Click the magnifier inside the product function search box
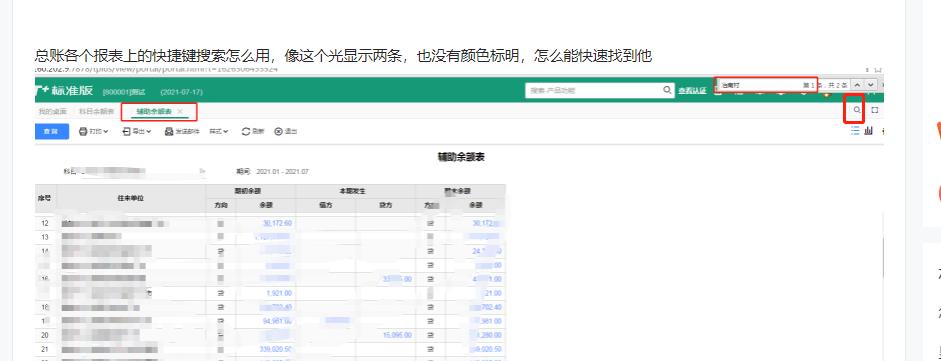The image size is (941, 361). click(667, 90)
